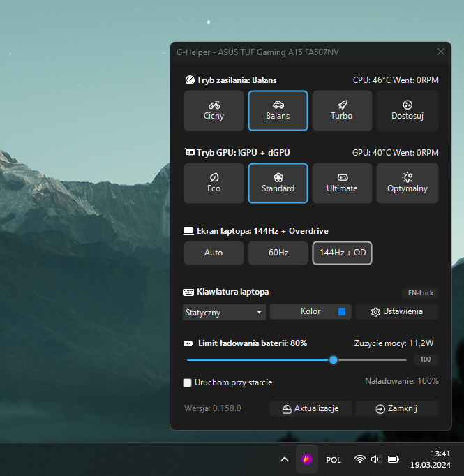This screenshot has width=464, height=476.
Task: Click the battery charge limit slider handle
Action: pos(334,359)
